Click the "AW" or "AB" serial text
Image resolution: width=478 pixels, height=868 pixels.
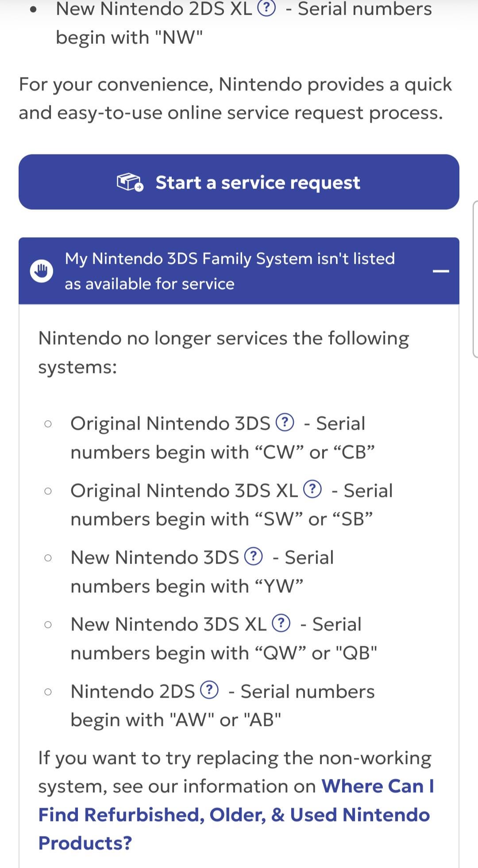coord(176,720)
